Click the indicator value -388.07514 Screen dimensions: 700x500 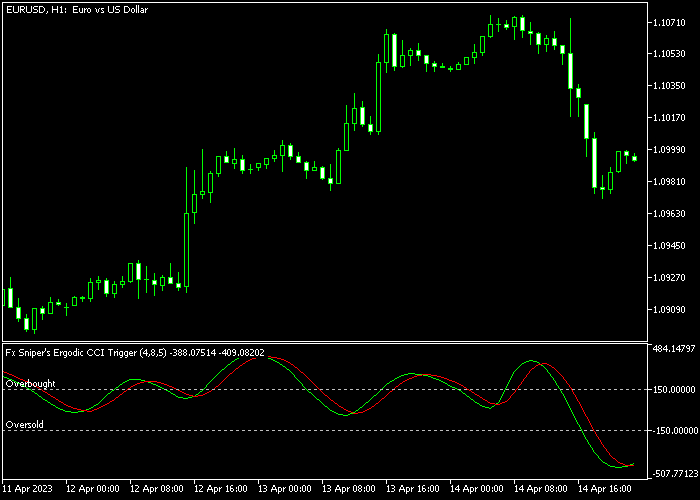coord(193,353)
